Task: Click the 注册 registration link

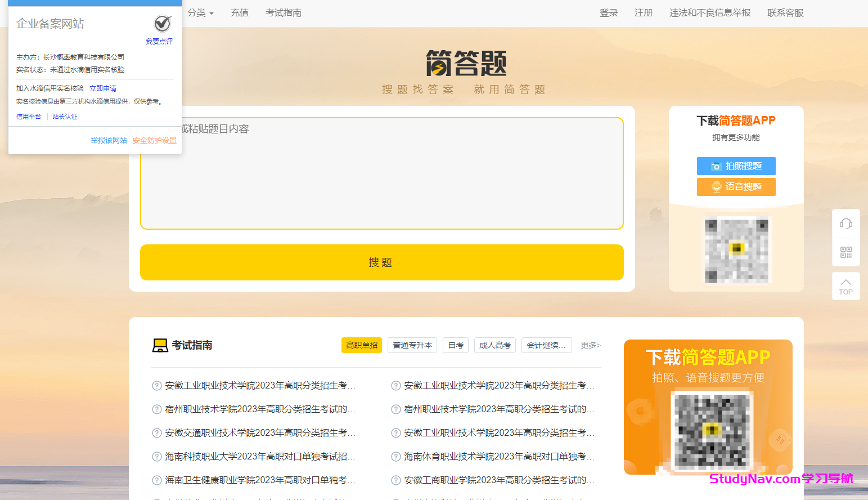Action: pyautogui.click(x=644, y=12)
